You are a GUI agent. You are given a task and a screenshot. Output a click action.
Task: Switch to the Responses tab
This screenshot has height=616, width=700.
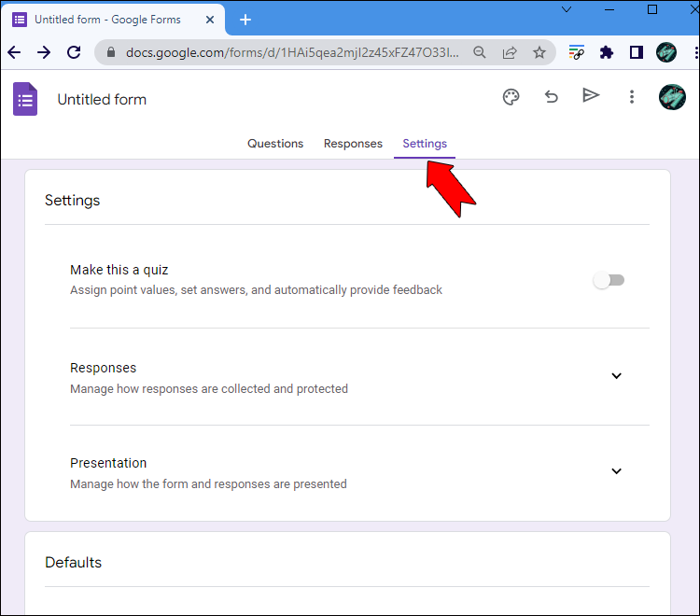coord(353,144)
